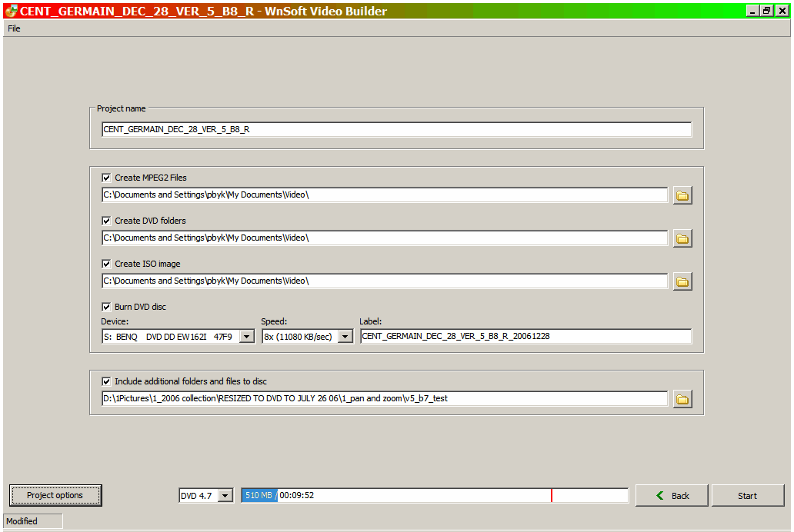Click the ISO image output path field

click(385, 281)
